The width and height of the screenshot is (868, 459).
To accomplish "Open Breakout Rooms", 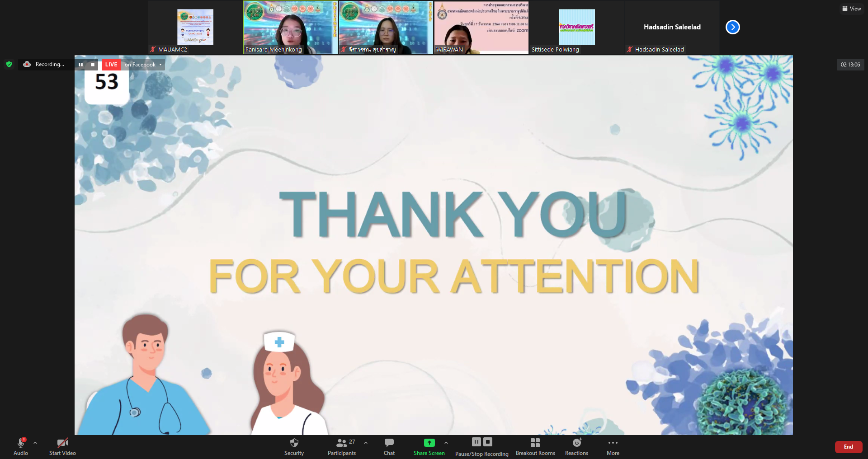I will point(535,446).
